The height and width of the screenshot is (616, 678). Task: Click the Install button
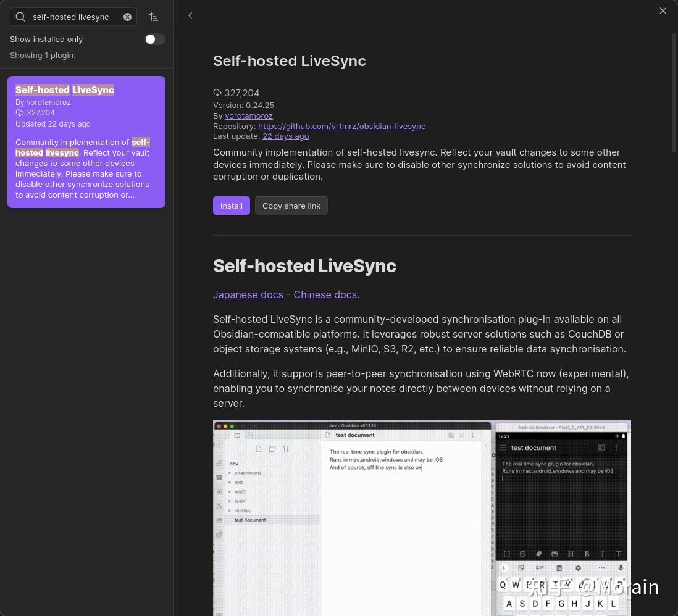231,206
